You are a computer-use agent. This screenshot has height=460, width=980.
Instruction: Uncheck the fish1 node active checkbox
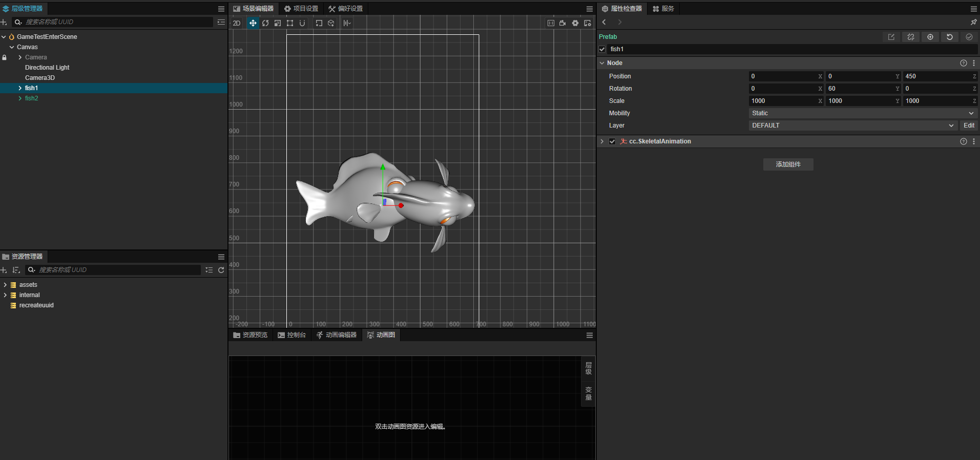602,49
